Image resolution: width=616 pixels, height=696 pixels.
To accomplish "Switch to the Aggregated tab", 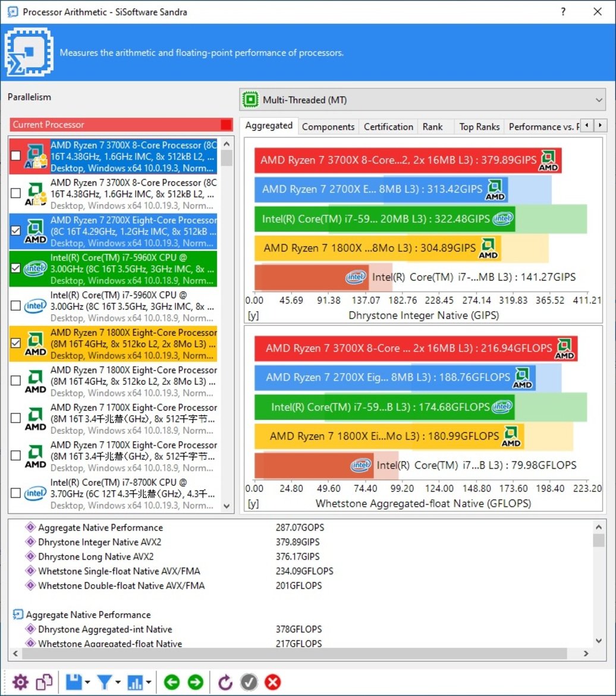I will 269,126.
